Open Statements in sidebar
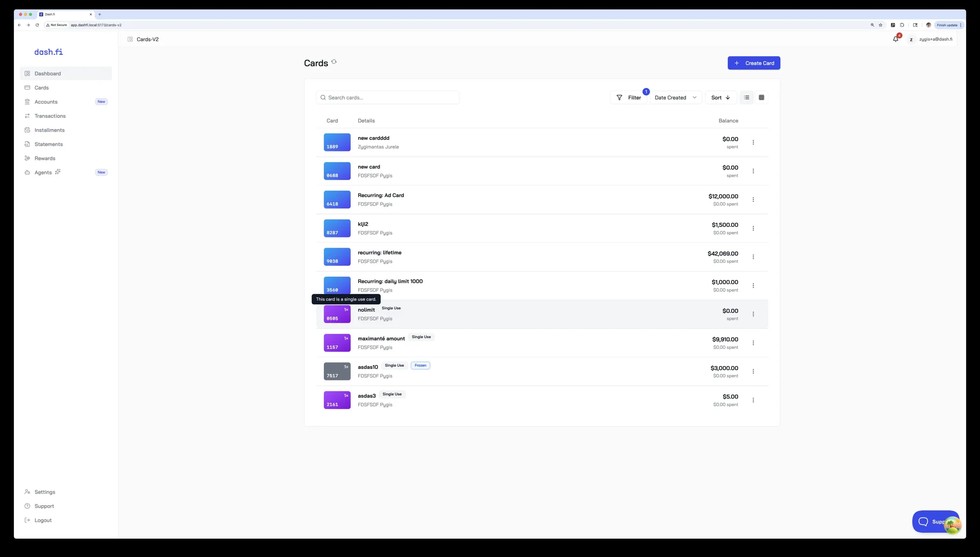The height and width of the screenshot is (557, 980). coord(66,144)
